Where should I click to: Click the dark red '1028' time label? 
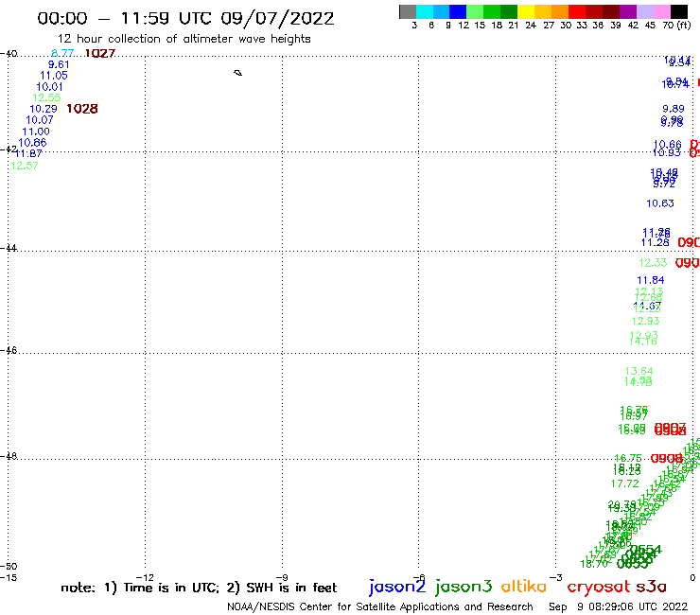82,109
